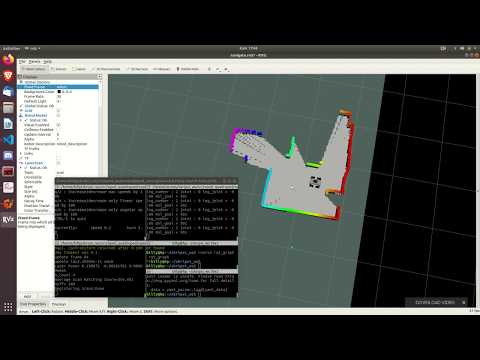Screen dimensions: 480x360
Task: Toggle the Visual Enabled checkbox
Action: [x=59, y=125]
